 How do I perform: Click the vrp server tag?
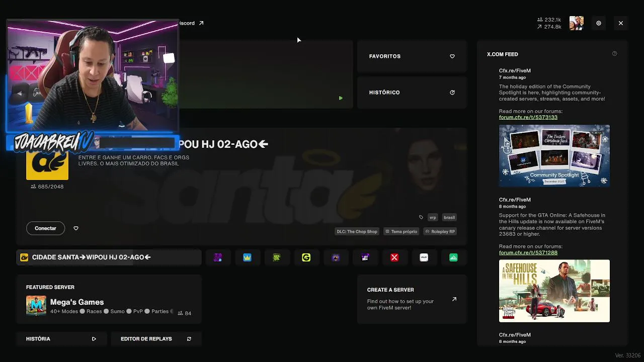tap(433, 217)
